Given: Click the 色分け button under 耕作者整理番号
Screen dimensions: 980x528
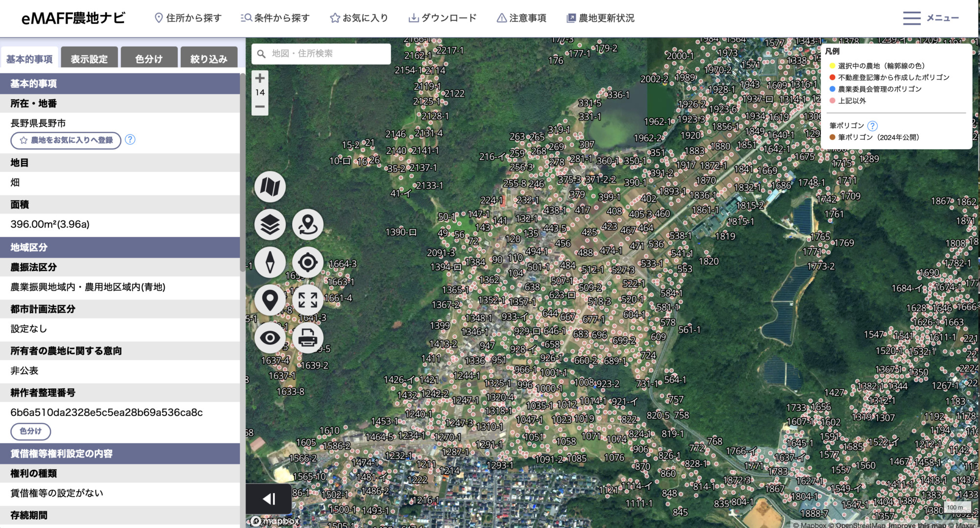Looking at the screenshot, I should [x=30, y=431].
